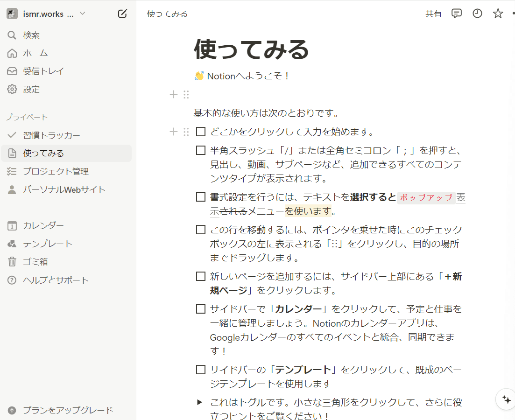Click the page title 使ってみる heading
Viewport: 515px width, 420px height.
click(x=251, y=49)
